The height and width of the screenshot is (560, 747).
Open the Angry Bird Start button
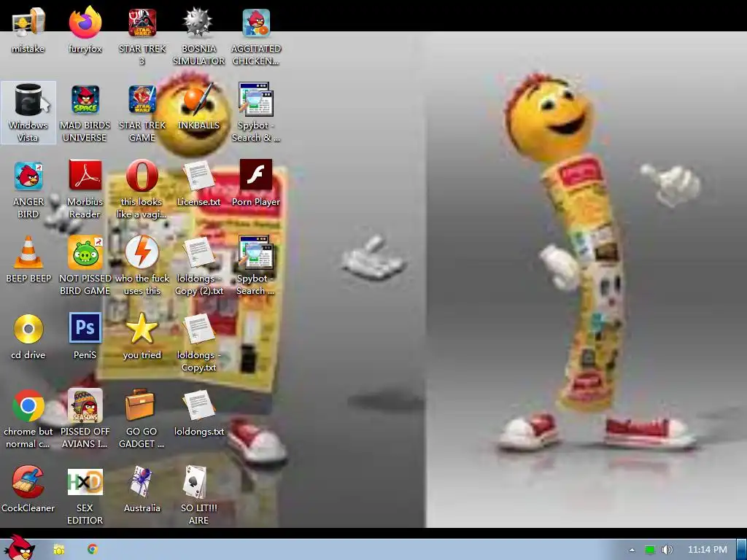click(20, 548)
